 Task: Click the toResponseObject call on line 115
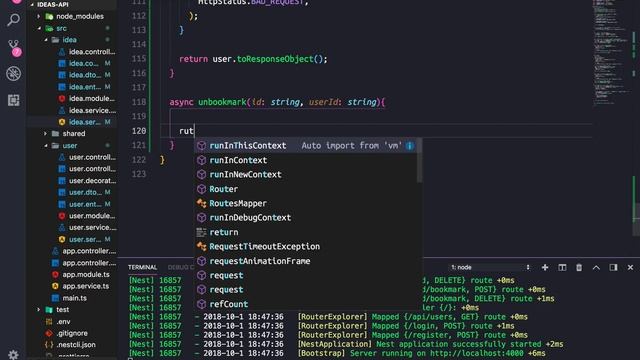tap(275, 59)
